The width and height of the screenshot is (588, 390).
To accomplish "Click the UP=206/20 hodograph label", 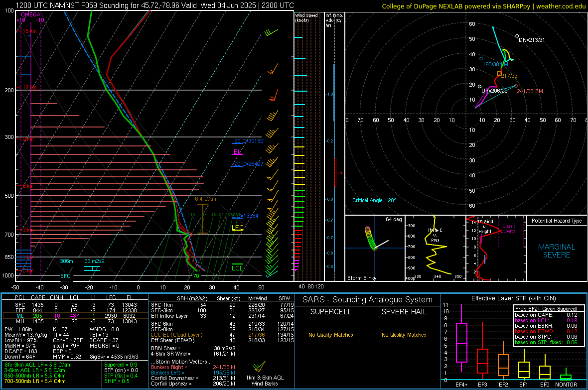I will [494, 91].
